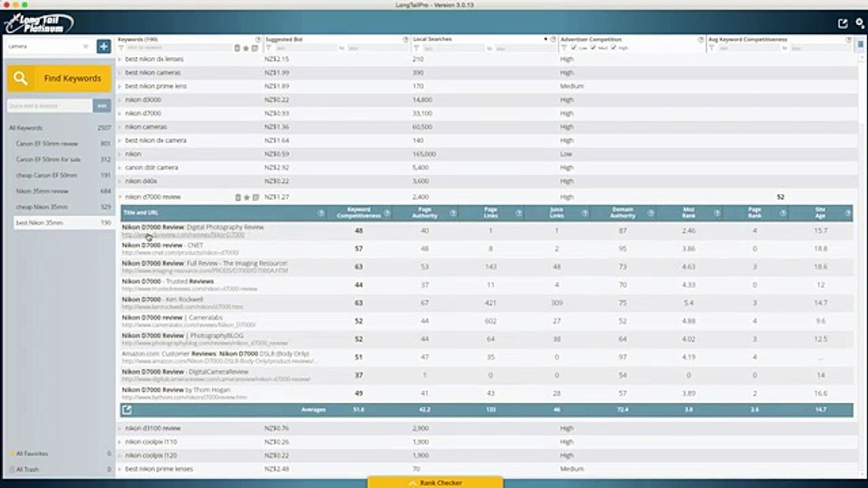Show help for Page Authority column

point(453,213)
